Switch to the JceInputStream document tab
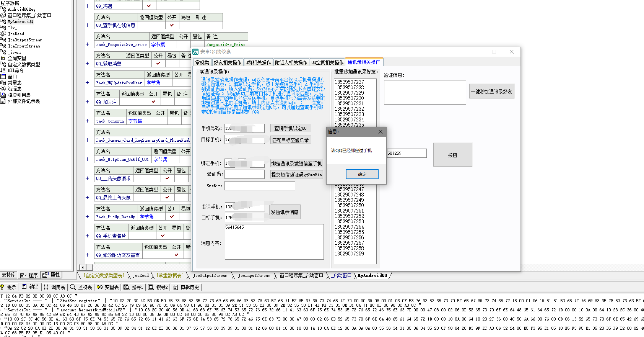644x337 pixels. coord(254,275)
